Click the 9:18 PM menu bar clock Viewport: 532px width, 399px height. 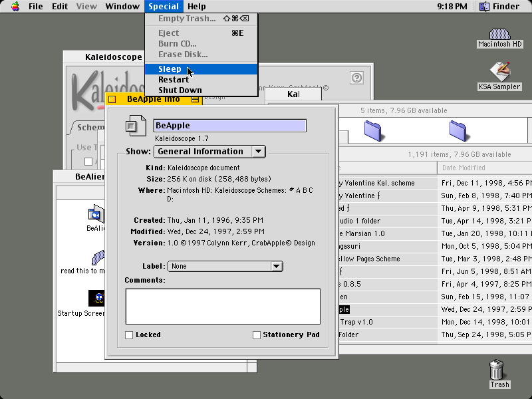point(452,7)
